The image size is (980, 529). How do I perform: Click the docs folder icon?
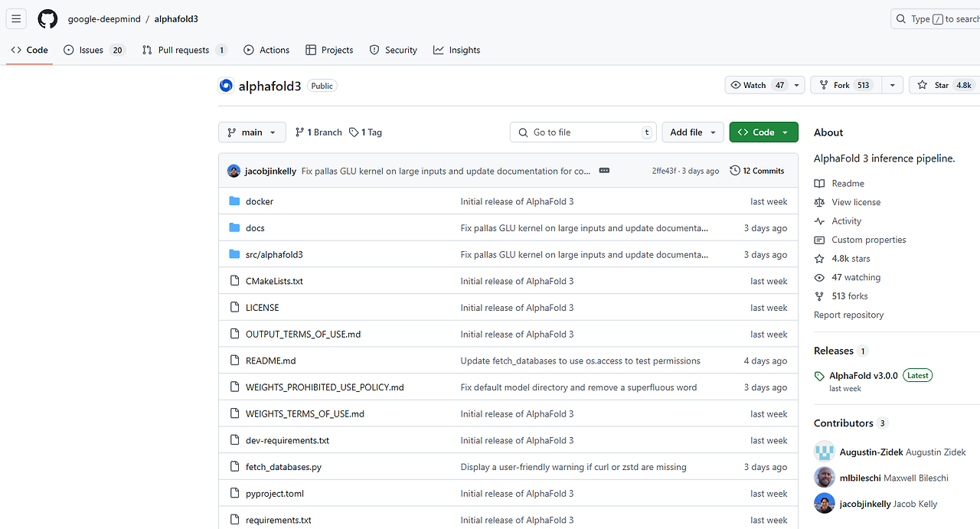tap(234, 228)
